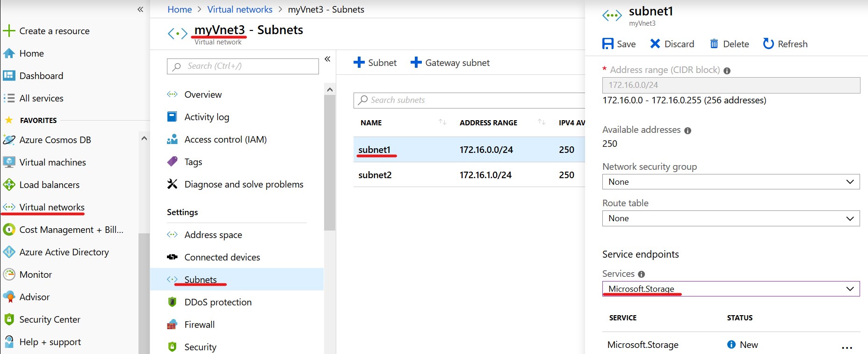This screenshot has width=868, height=354.
Task: Click the Cost Management + Billing icon
Action: point(9,230)
